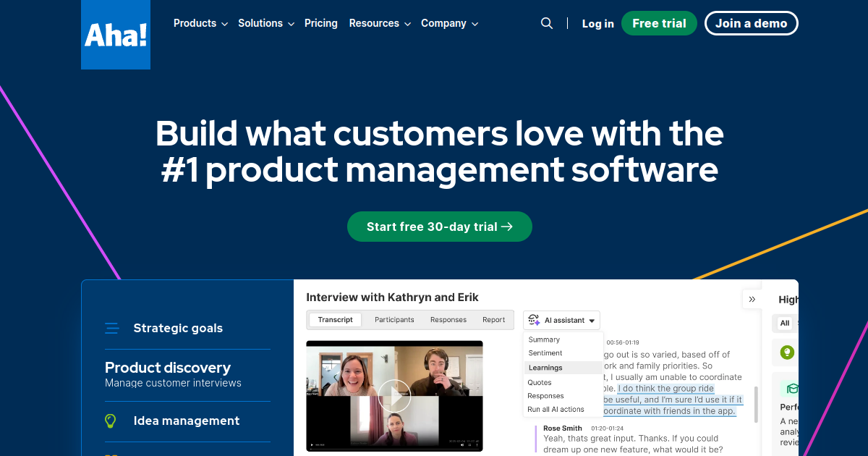Switch to the Transcript tab
Image resolution: width=868 pixels, height=456 pixels.
[336, 320]
